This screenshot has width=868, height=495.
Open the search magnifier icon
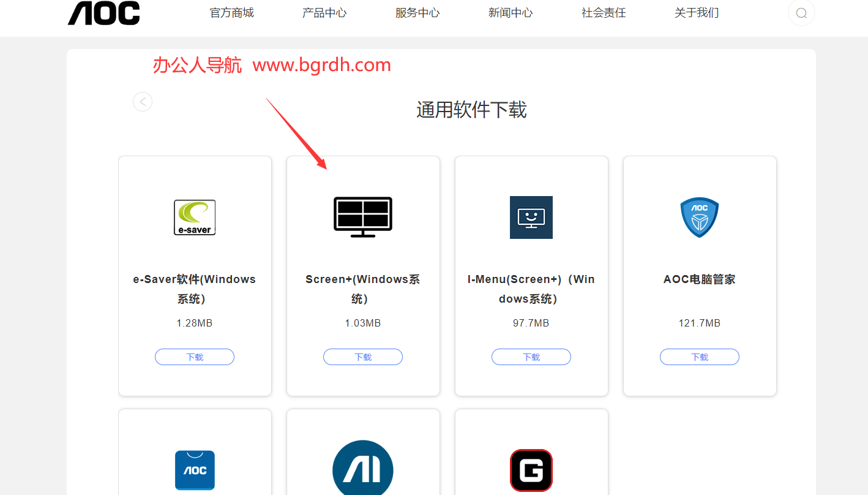click(801, 13)
